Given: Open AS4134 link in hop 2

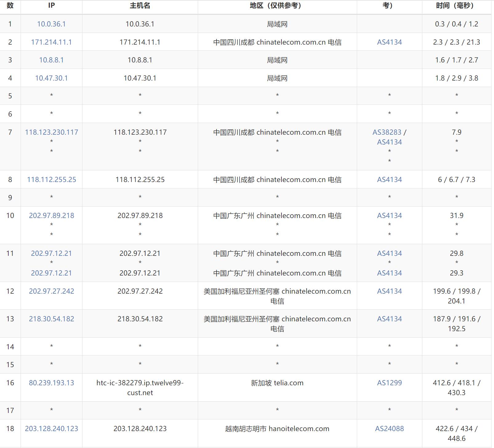Looking at the screenshot, I should (x=389, y=42).
